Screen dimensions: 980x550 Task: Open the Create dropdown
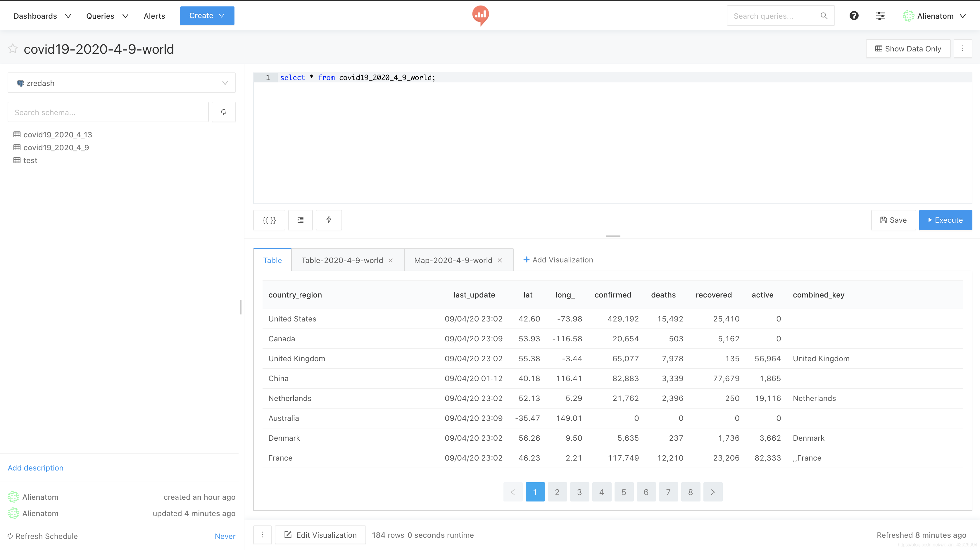[x=207, y=15]
